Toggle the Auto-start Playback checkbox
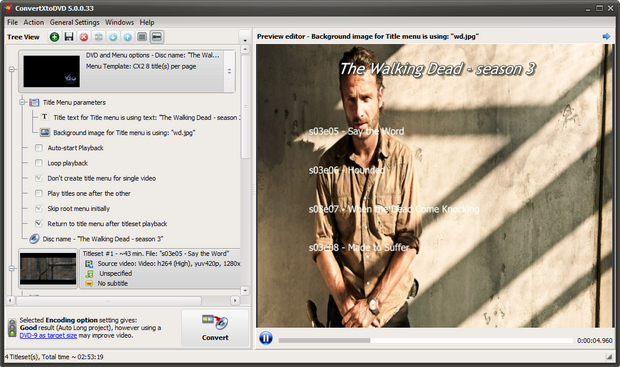 [39, 148]
